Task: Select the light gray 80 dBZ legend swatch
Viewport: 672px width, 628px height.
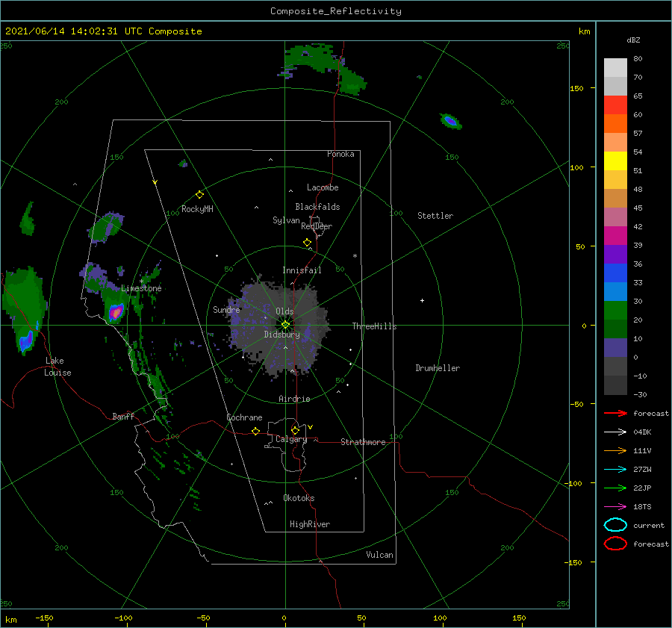Action: [615, 68]
